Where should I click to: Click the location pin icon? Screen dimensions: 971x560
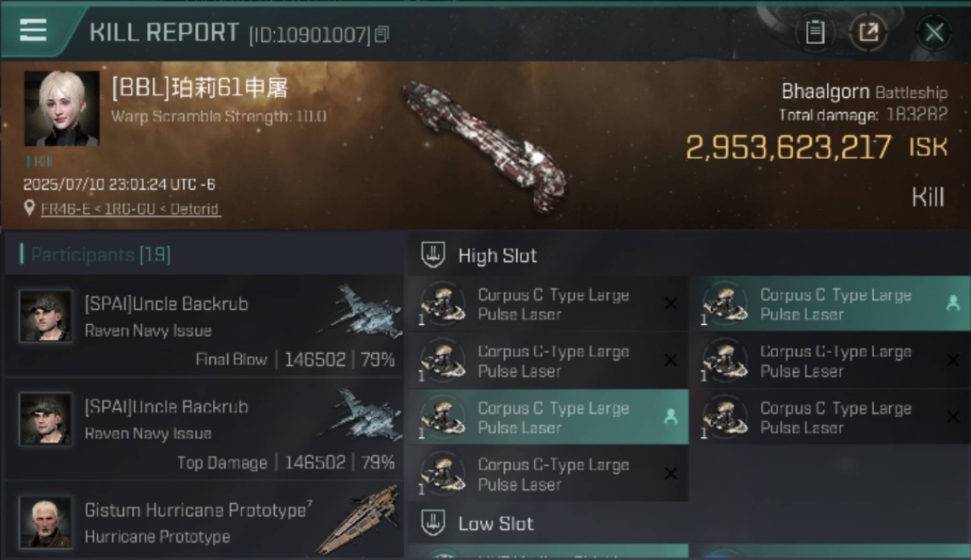(29, 208)
